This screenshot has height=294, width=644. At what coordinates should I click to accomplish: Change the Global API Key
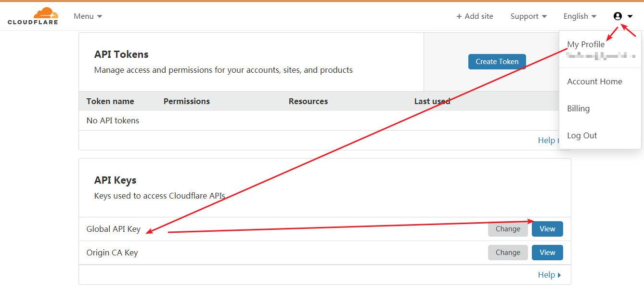pos(508,229)
